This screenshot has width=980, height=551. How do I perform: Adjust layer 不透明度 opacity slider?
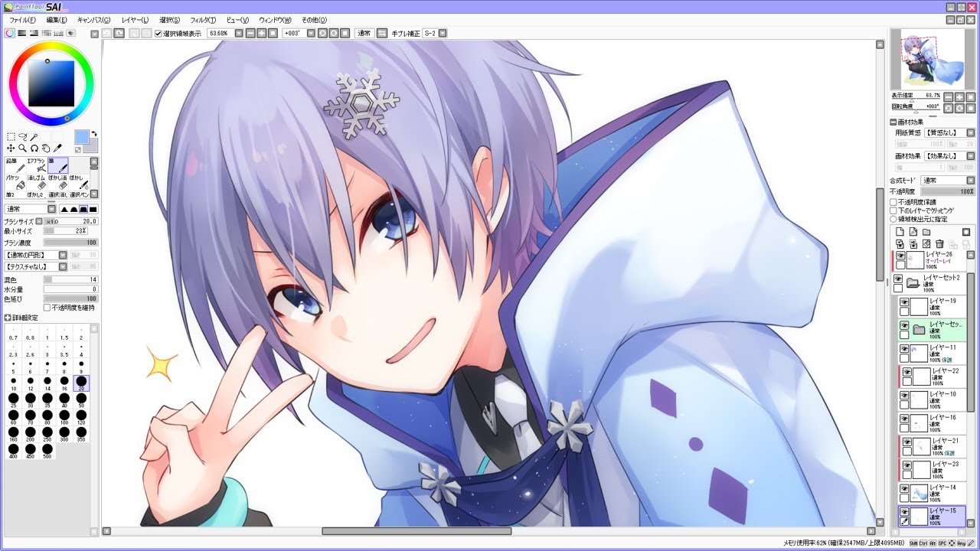pyautogui.click(x=948, y=191)
